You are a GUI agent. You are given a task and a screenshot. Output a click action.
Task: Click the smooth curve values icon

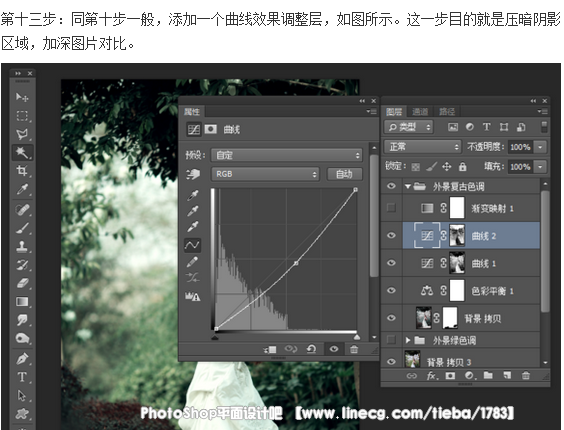point(192,277)
